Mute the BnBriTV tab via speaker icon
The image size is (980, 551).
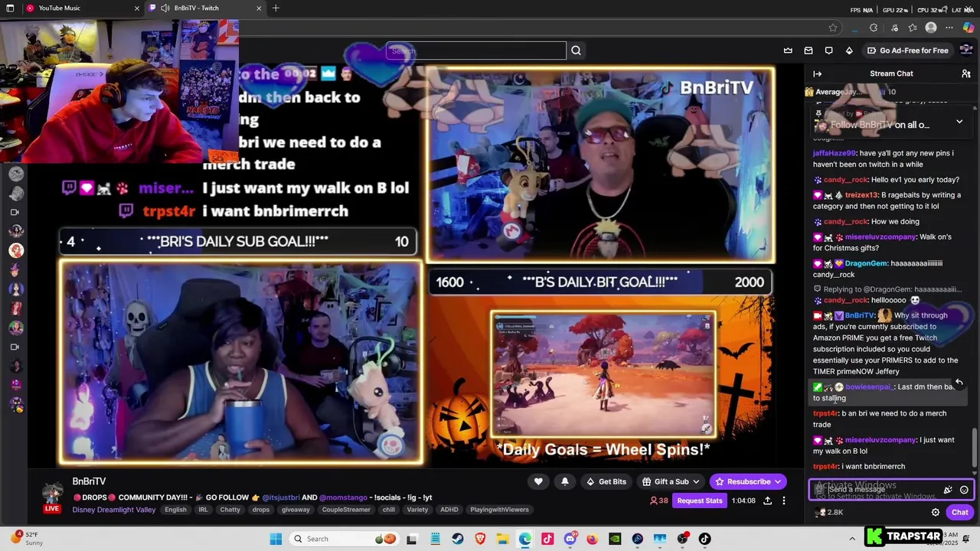coord(165,8)
